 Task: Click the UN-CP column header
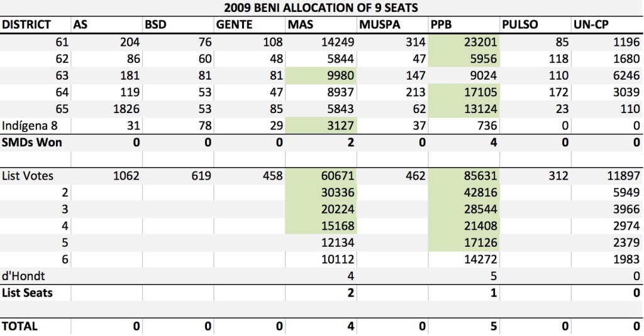607,24
